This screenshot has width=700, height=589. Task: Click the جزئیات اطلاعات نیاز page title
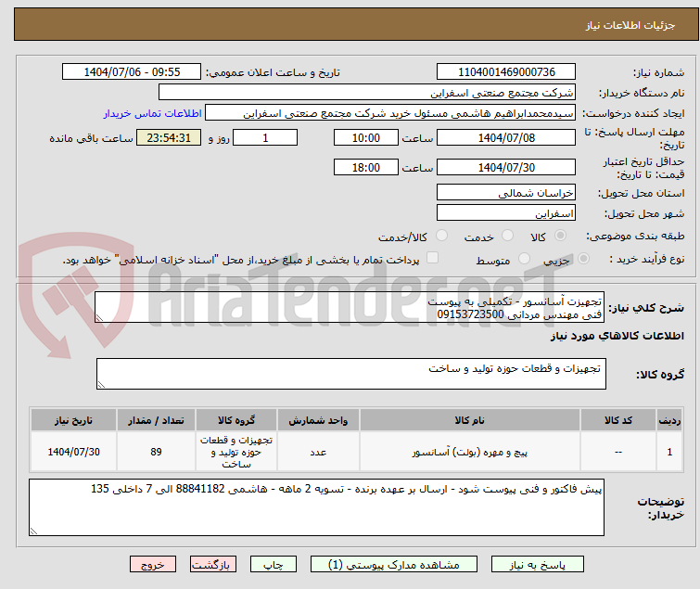630,25
